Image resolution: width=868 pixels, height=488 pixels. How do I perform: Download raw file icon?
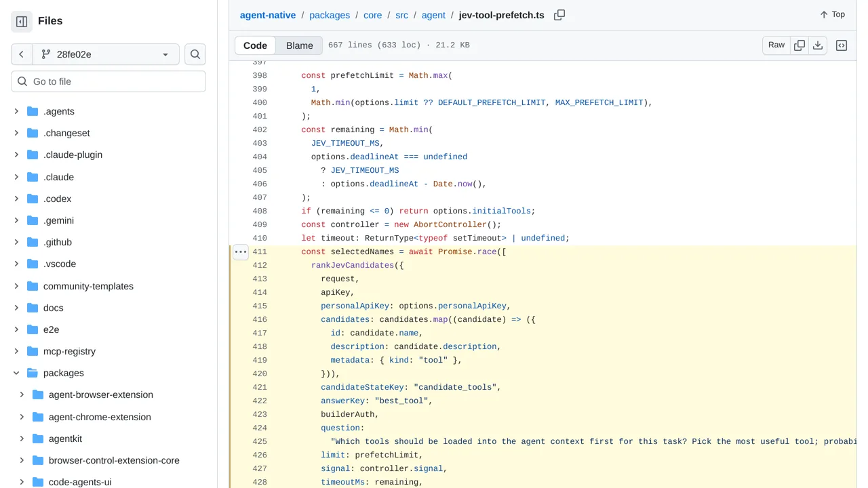818,45
